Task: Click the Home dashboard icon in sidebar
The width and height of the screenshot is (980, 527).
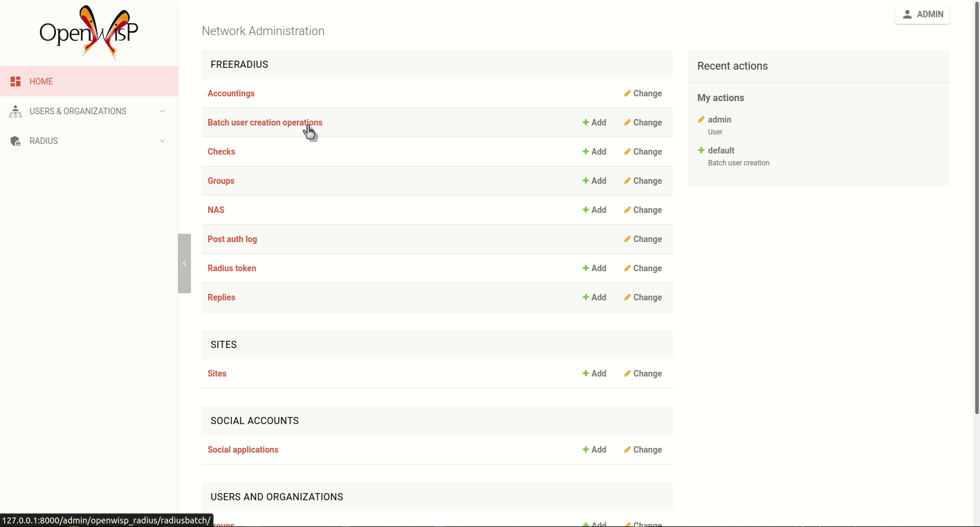Action: point(15,81)
